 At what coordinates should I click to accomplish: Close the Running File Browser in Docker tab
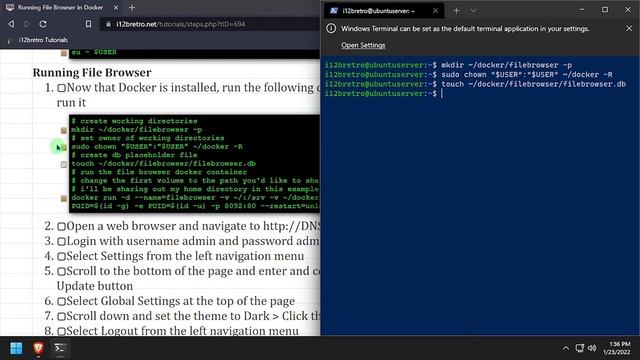pos(116,7)
